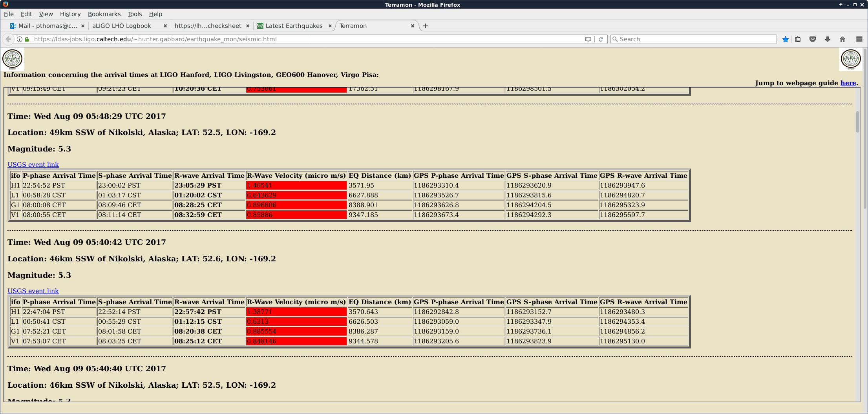Select V1 P-phase time 07:53:07 CET
Screen dimensions: 868x414
(44, 341)
